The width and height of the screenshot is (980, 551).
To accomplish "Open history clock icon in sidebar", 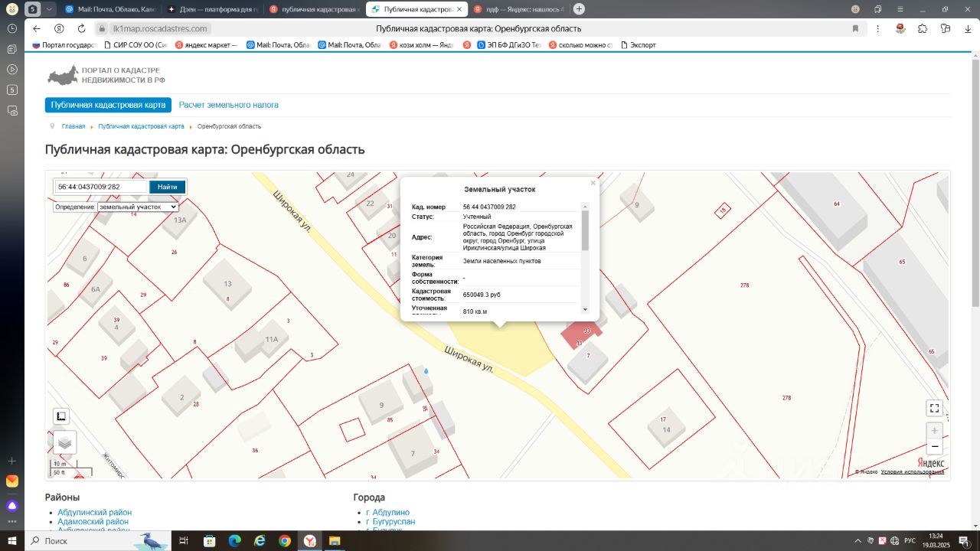I will pyautogui.click(x=12, y=28).
